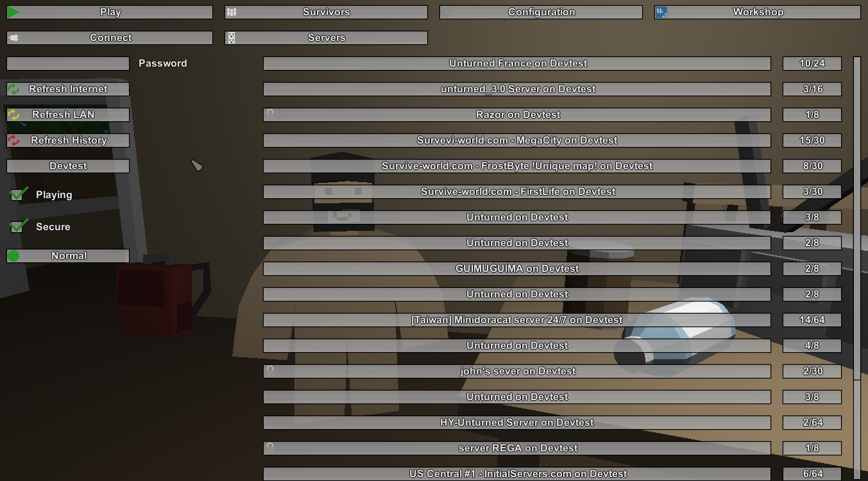Click the 8/30 player count
The image size is (868, 481).
click(812, 166)
